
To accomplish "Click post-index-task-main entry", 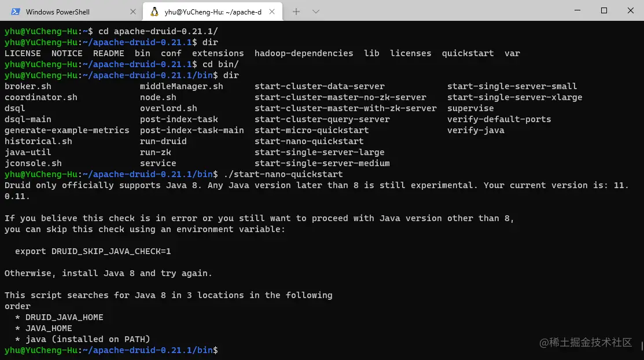I will click(192, 130).
